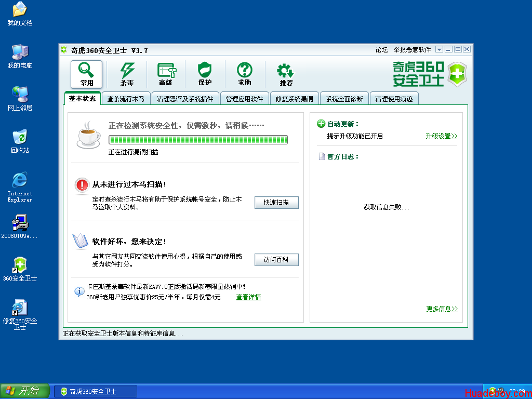This screenshot has width=532, height=399.
Task: Switch to the 系统全面诊断 tab
Action: click(344, 99)
